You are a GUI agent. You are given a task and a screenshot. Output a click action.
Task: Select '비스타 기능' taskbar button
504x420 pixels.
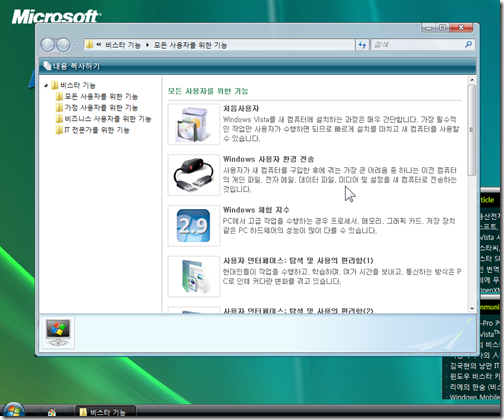(x=106, y=412)
